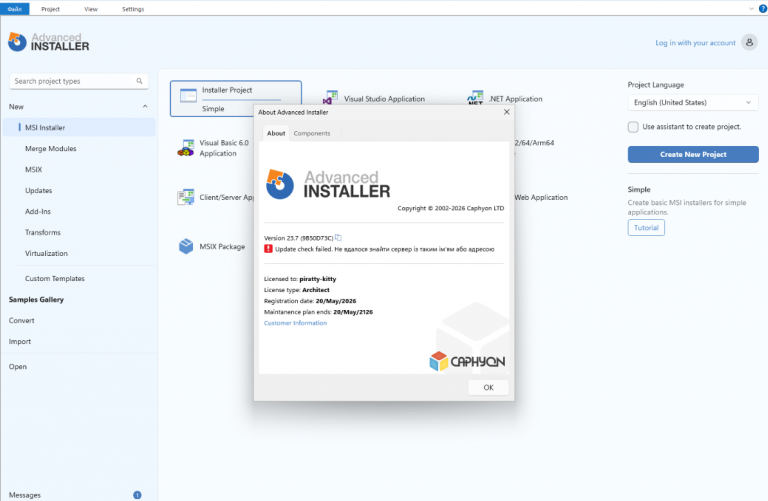Select MSIX in sidebar
Image resolution: width=768 pixels, height=501 pixels.
click(x=33, y=169)
